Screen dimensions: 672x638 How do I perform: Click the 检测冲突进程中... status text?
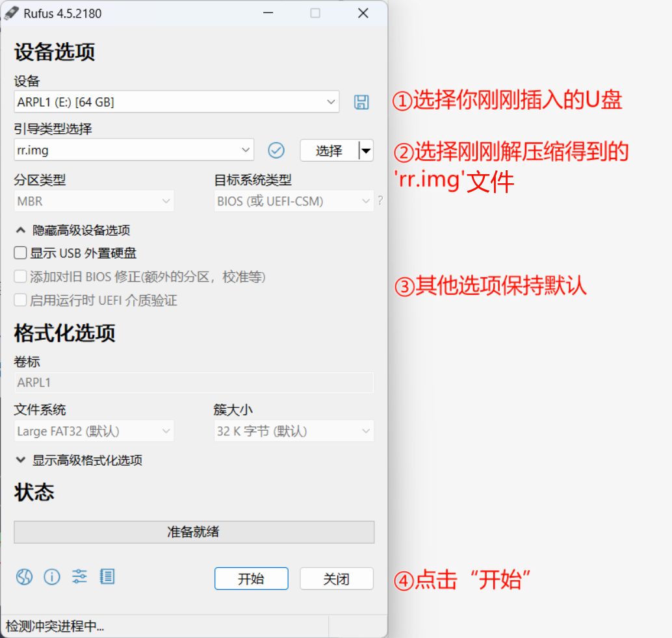click(55, 626)
